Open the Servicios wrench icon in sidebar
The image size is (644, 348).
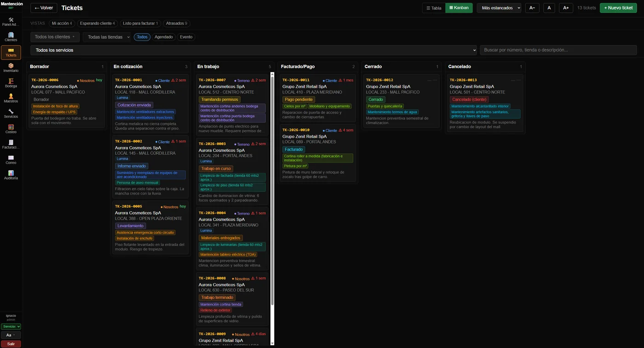[x=11, y=114]
